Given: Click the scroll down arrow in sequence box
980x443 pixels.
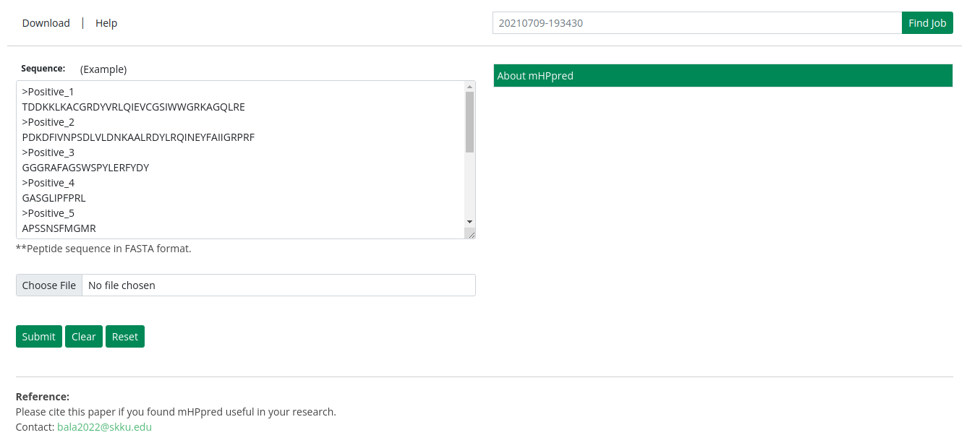Looking at the screenshot, I should point(469,221).
